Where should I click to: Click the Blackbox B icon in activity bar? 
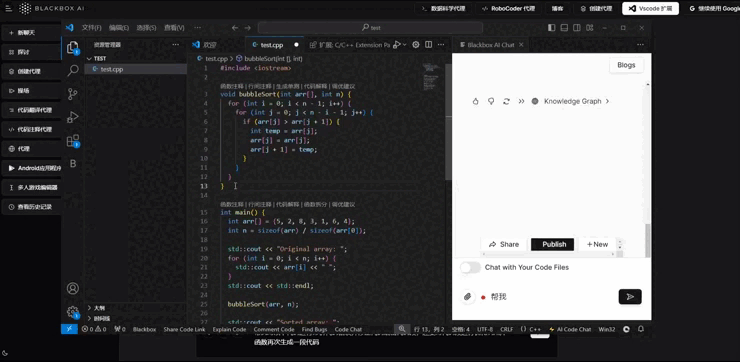[x=73, y=163]
